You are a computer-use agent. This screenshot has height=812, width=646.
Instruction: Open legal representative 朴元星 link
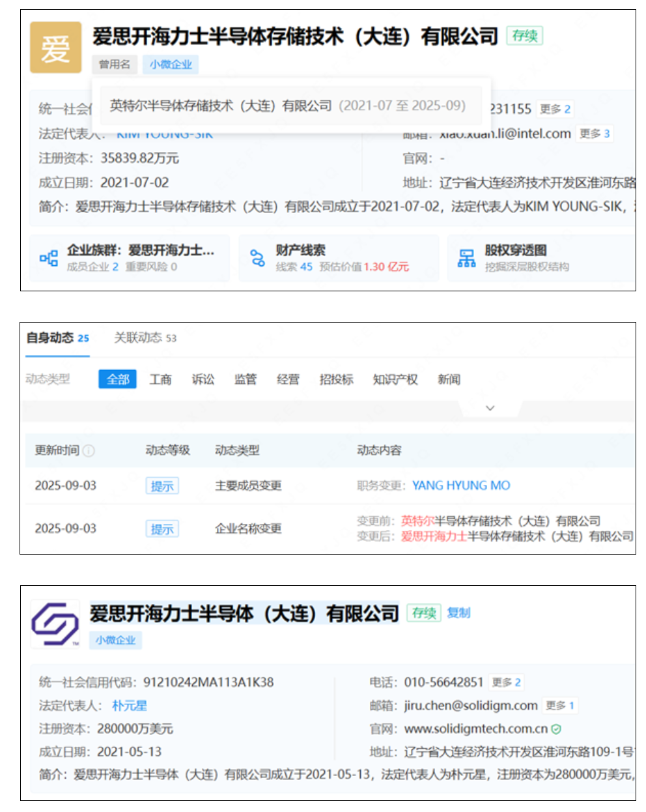click(x=129, y=705)
